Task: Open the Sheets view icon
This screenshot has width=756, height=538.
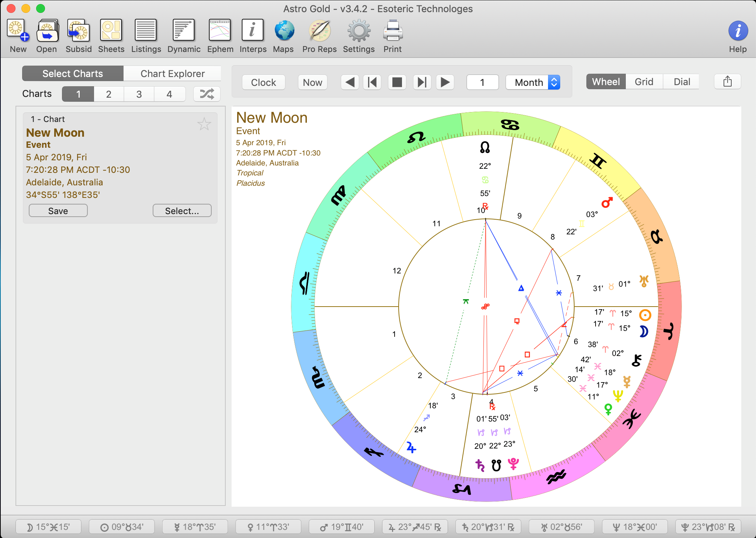Action: pyautogui.click(x=111, y=31)
